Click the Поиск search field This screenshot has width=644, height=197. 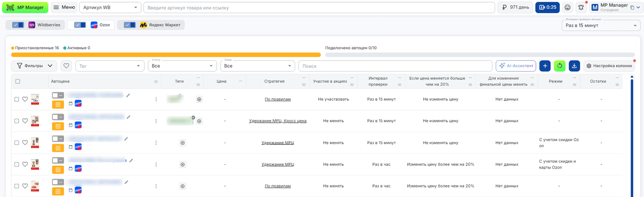395,66
